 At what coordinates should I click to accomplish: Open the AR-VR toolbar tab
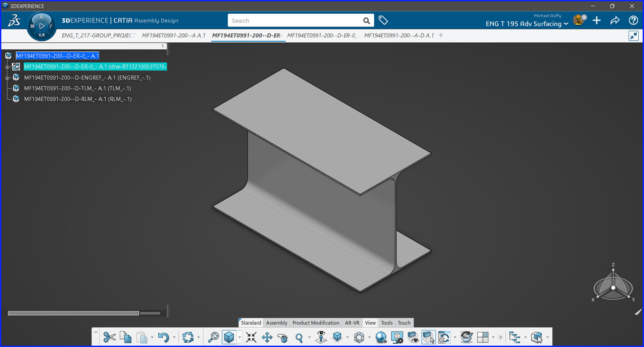(x=352, y=323)
